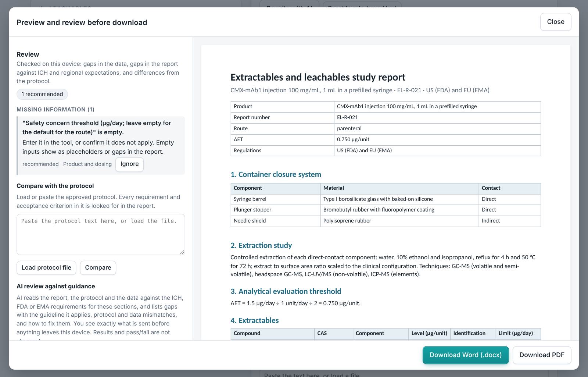This screenshot has width=588, height=377.
Task: Click the 'AI review against guidance' heading
Action: click(56, 287)
